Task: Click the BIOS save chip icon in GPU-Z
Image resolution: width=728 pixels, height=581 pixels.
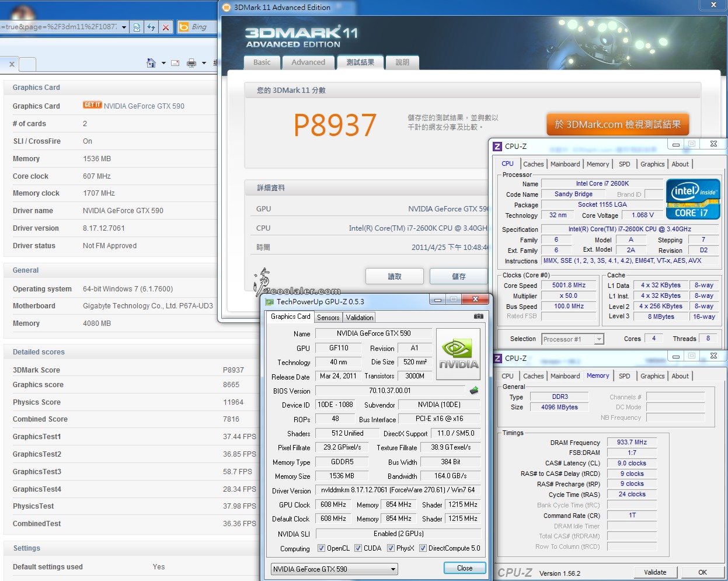Action: [x=474, y=391]
